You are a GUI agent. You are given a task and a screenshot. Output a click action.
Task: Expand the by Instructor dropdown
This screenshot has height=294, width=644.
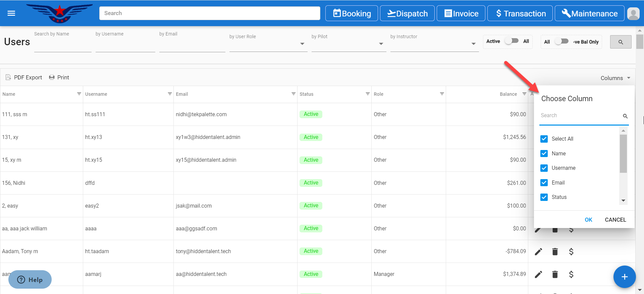[x=473, y=44]
